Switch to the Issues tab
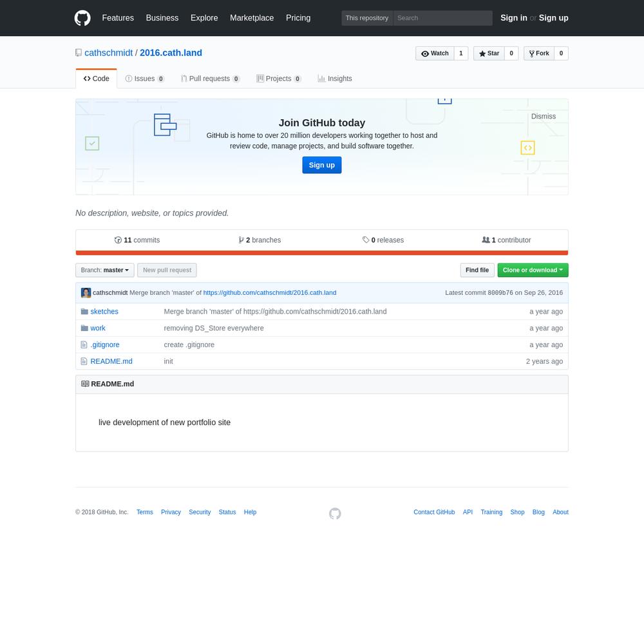 (x=144, y=79)
